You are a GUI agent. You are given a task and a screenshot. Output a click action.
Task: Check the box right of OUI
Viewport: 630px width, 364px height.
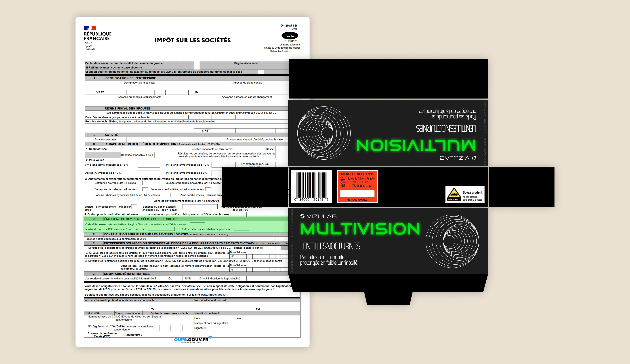tap(179, 278)
